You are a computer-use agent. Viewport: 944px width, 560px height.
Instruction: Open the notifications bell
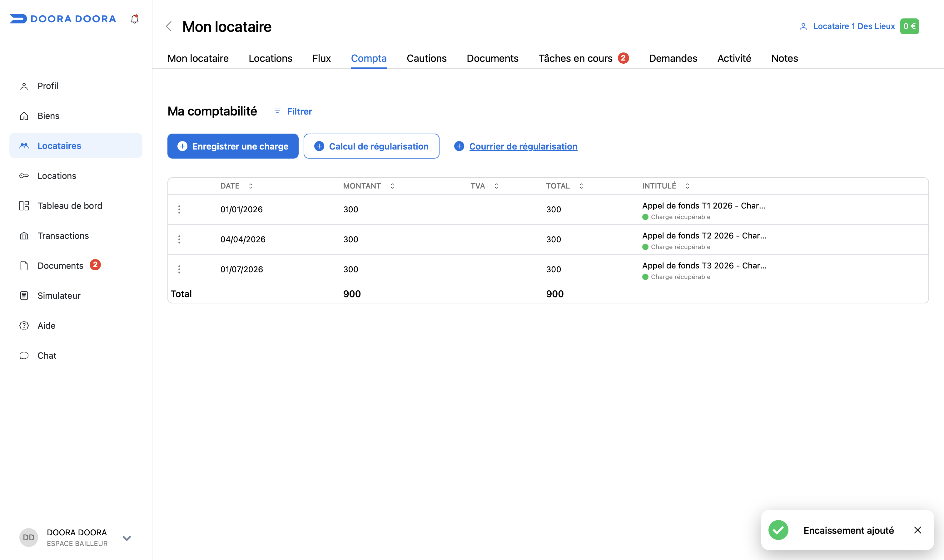(134, 19)
